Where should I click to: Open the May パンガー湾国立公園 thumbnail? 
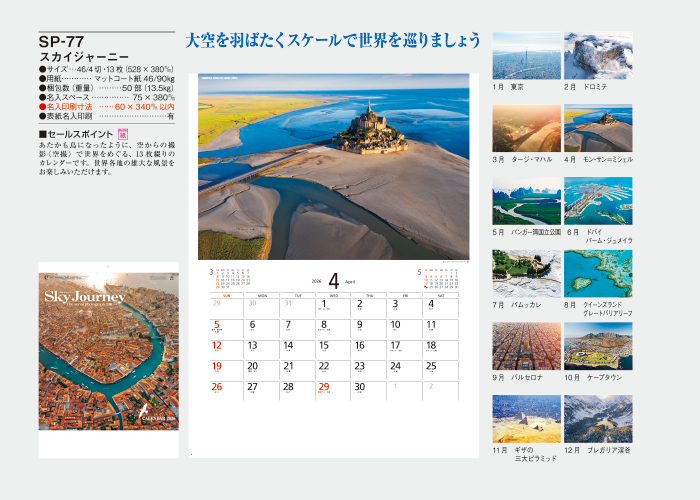(526, 201)
